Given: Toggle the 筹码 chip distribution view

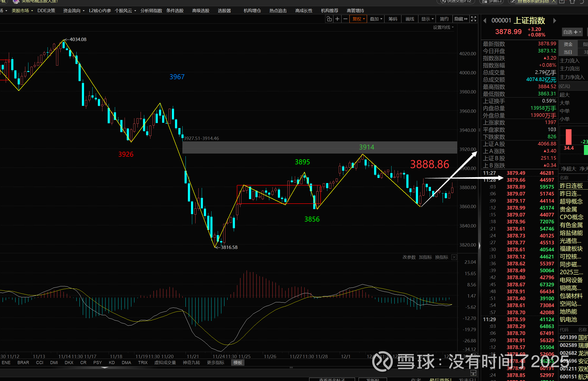Looking at the screenshot, I should 392,19.
